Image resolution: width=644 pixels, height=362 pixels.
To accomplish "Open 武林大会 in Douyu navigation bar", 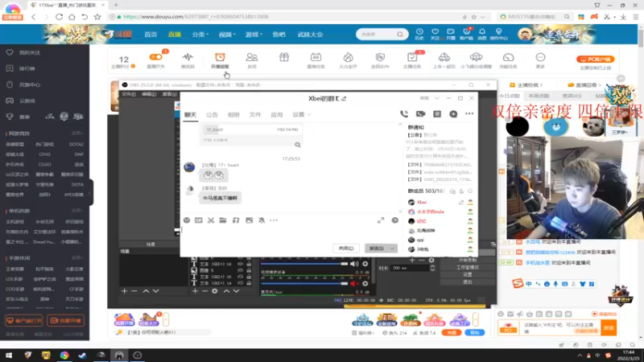I will (310, 35).
